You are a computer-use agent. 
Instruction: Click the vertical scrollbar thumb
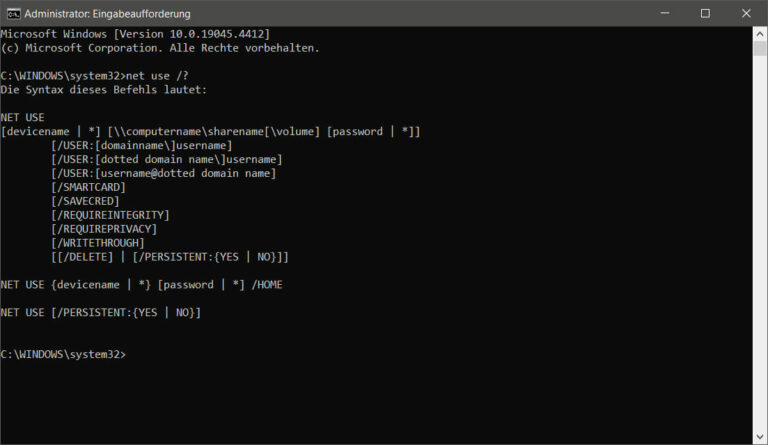[x=760, y=48]
